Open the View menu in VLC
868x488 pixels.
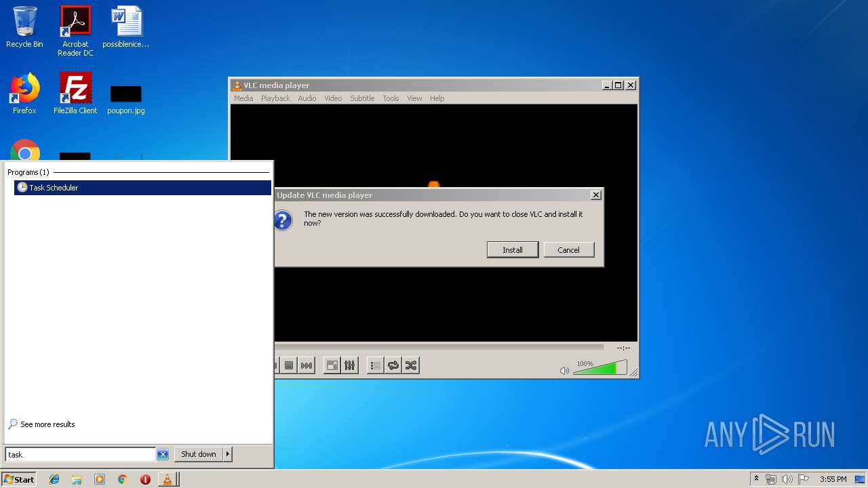414,98
